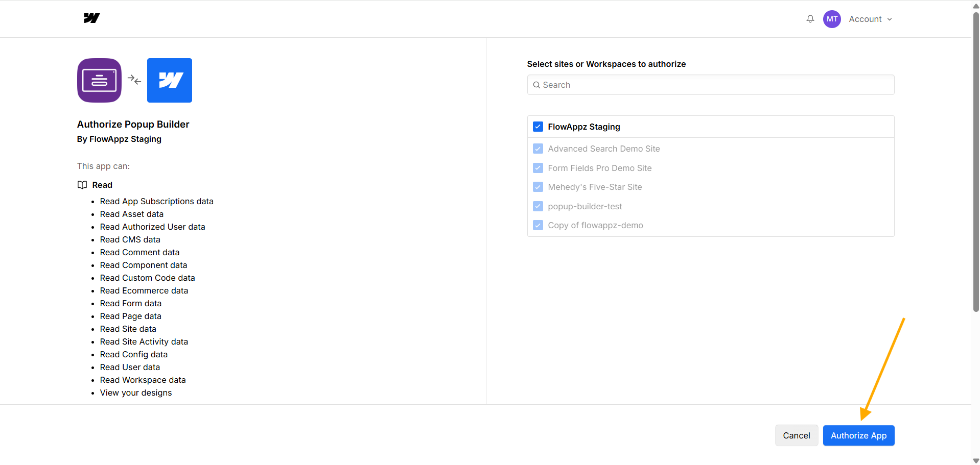Image resolution: width=980 pixels, height=465 pixels.
Task: Click the book icon beside Read
Action: pos(82,185)
